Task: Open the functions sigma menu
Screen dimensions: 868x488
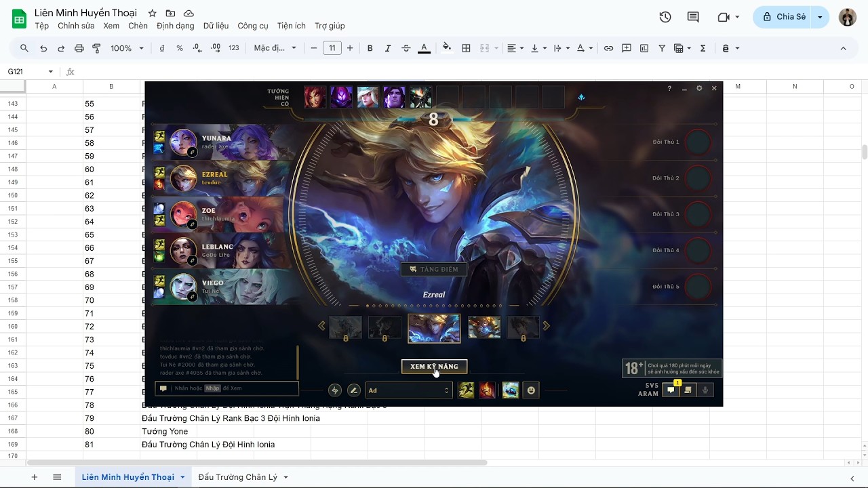Action: pyautogui.click(x=703, y=48)
